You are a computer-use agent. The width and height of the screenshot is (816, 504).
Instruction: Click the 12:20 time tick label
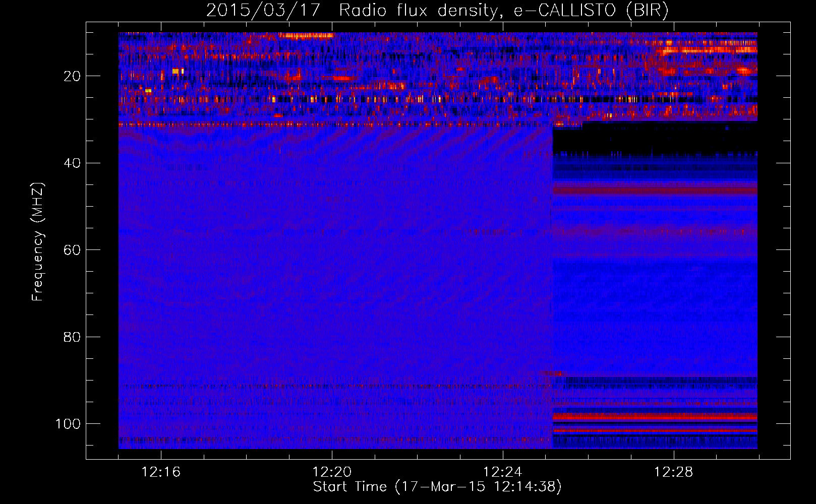click(332, 472)
